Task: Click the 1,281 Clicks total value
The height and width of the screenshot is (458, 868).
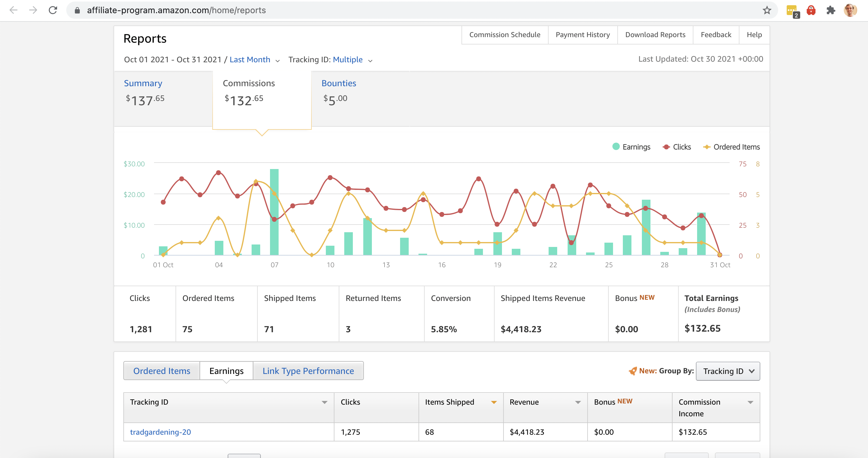Action: click(141, 329)
